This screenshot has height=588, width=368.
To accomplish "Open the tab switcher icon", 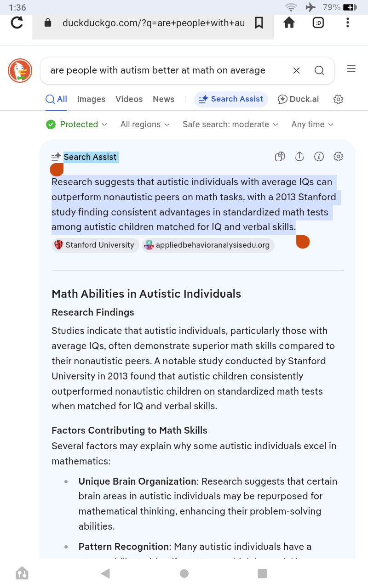I will pyautogui.click(x=318, y=23).
